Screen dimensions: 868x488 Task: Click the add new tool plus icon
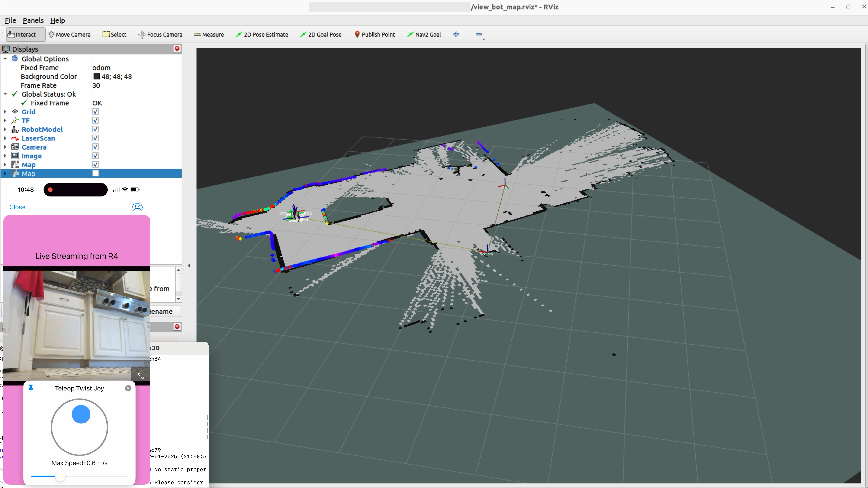click(457, 34)
